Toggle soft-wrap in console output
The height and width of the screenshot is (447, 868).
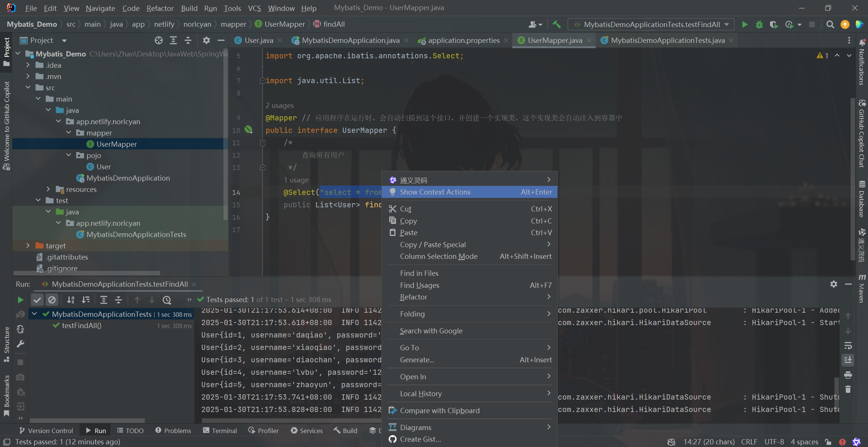point(848,345)
